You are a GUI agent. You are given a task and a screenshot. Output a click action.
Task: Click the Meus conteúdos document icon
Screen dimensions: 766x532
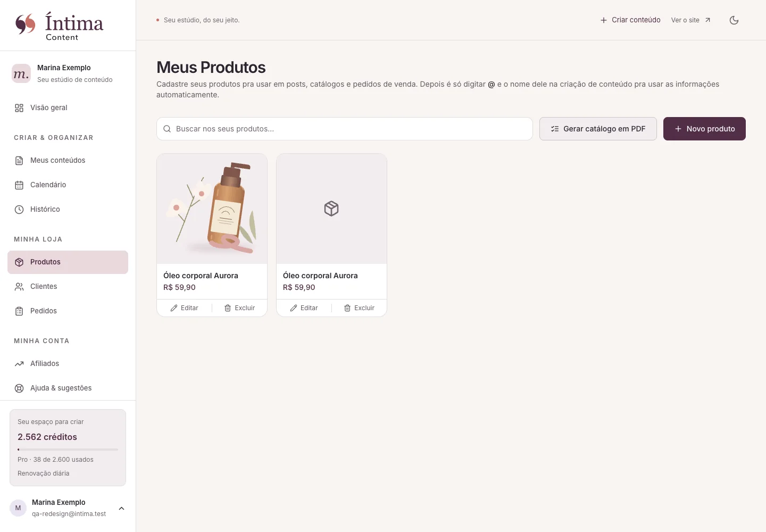[19, 161]
